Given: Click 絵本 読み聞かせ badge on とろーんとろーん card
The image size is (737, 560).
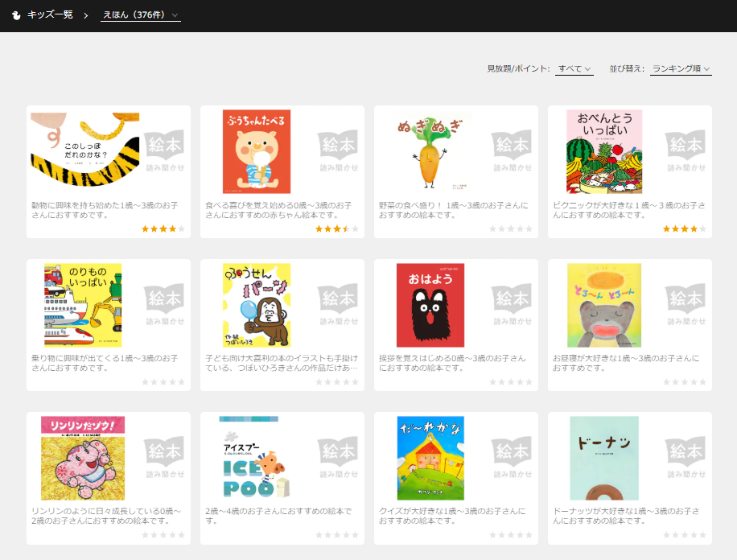Looking at the screenshot, I should [x=686, y=305].
